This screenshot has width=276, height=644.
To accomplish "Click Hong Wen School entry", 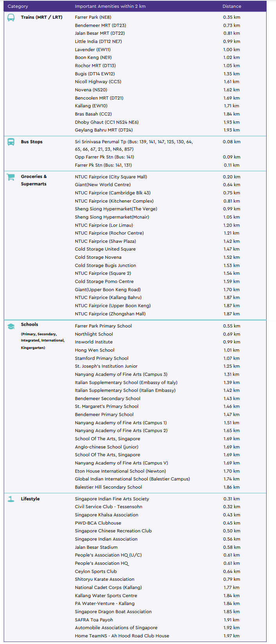I will coord(95,350).
